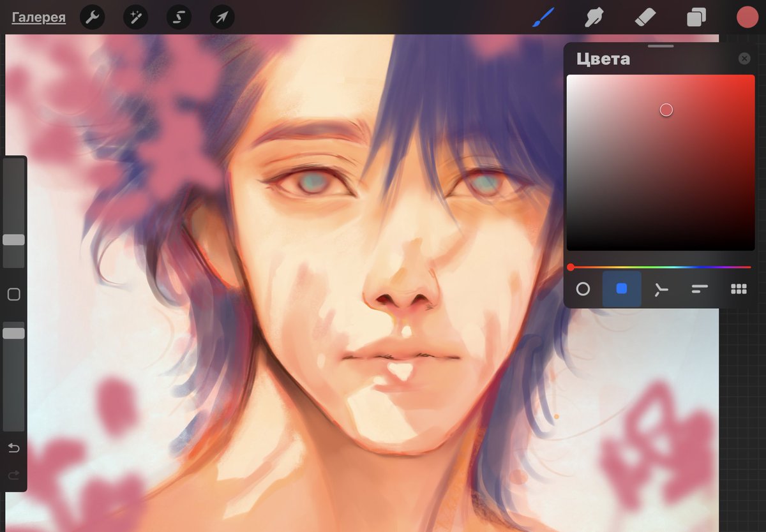Image resolution: width=766 pixels, height=532 pixels.
Task: Open the Adjustments magic wand menu
Action: [135, 17]
